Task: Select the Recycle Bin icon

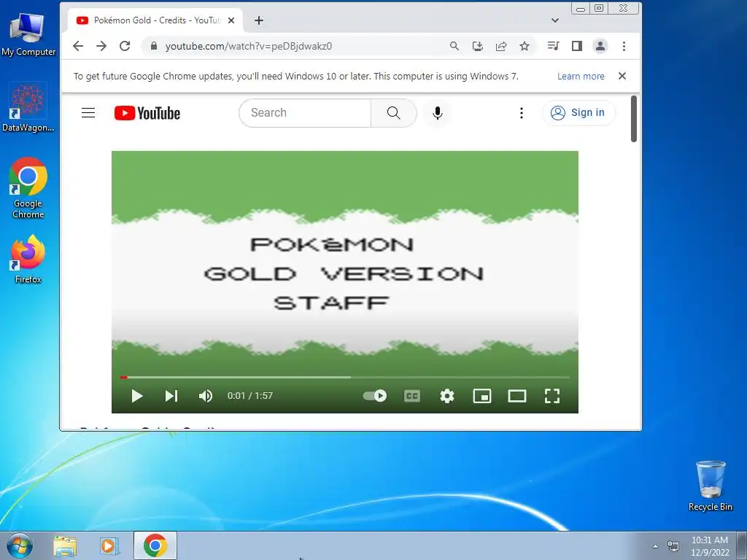Action: [711, 486]
